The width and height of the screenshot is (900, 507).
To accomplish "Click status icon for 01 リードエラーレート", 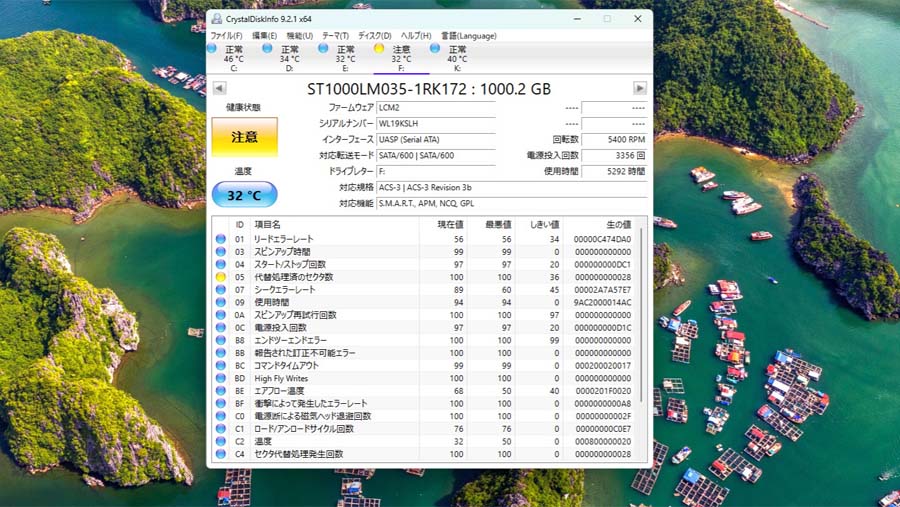I will tap(220, 239).
